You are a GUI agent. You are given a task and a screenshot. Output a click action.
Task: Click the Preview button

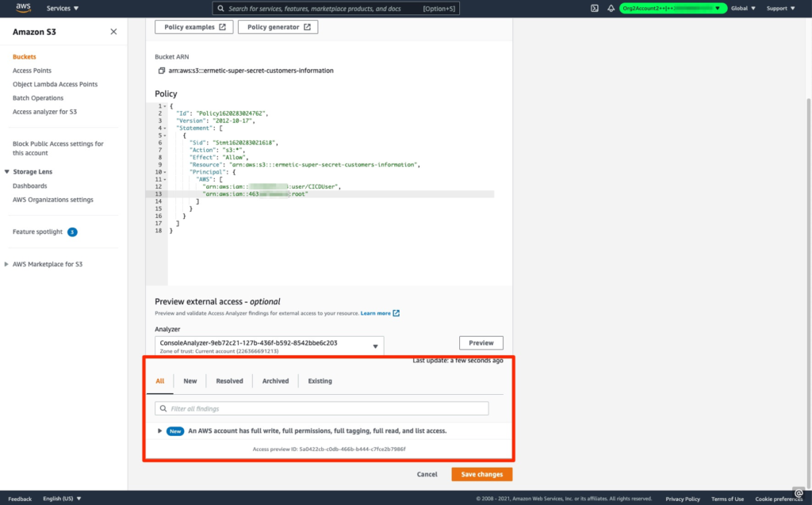(x=481, y=343)
